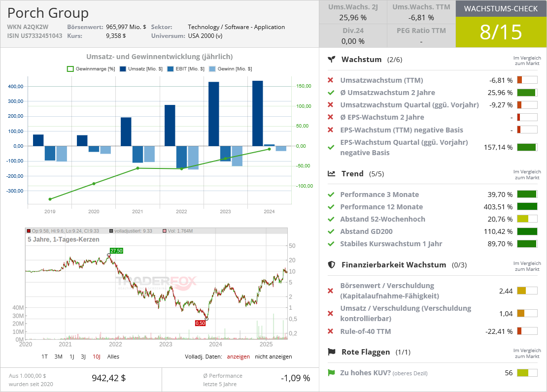Click the green flag next to Zu hohes KUV
Image resolution: width=547 pixels, height=392 pixels.
click(x=331, y=373)
